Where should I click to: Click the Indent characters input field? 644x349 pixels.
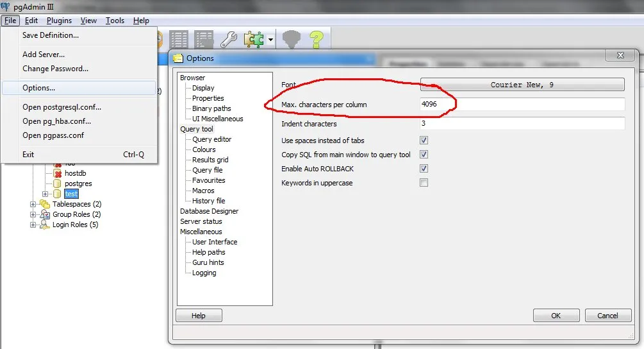click(x=522, y=124)
